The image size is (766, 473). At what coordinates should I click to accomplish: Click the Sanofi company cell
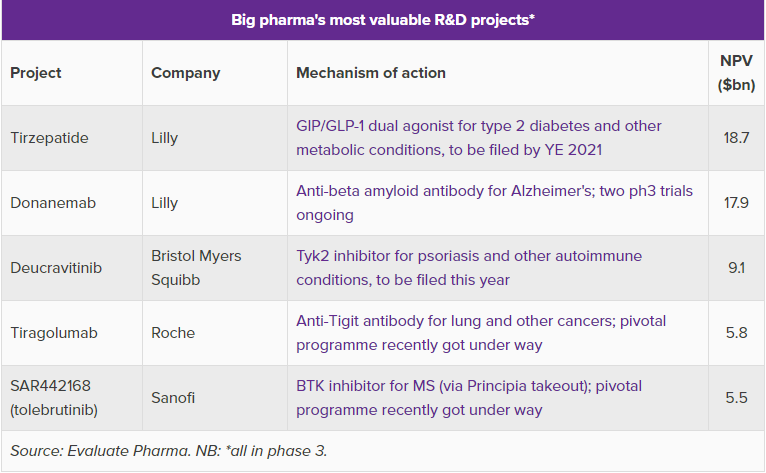click(x=173, y=398)
